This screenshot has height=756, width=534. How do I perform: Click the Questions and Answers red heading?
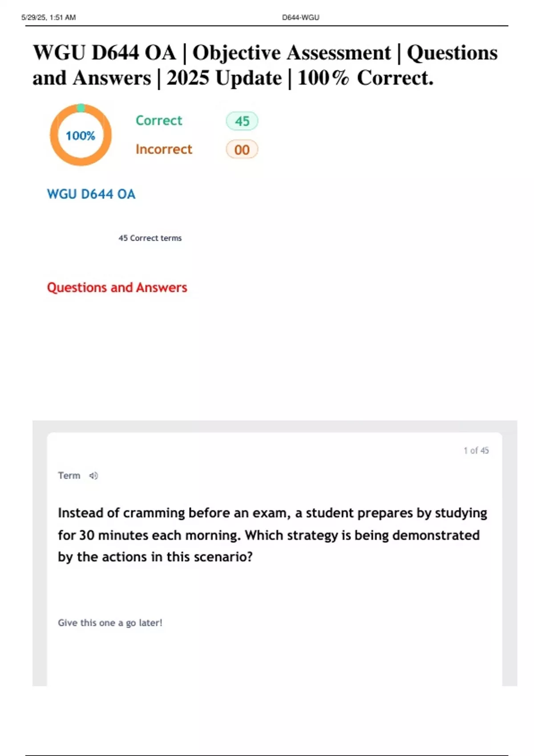117,287
